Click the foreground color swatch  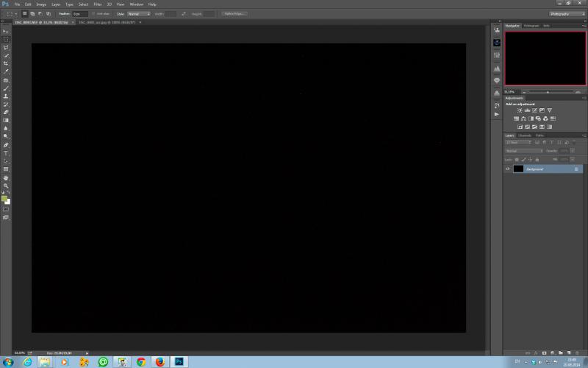[x=4, y=198]
